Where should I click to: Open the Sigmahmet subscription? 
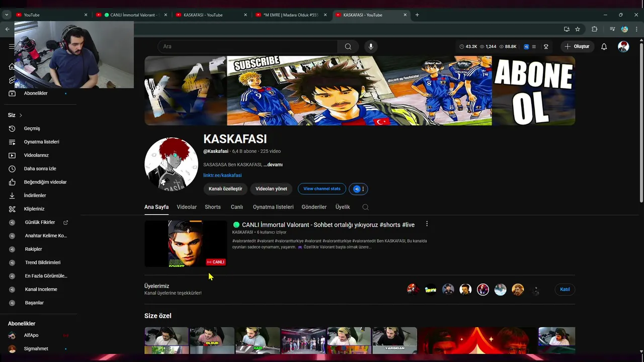(x=36, y=349)
